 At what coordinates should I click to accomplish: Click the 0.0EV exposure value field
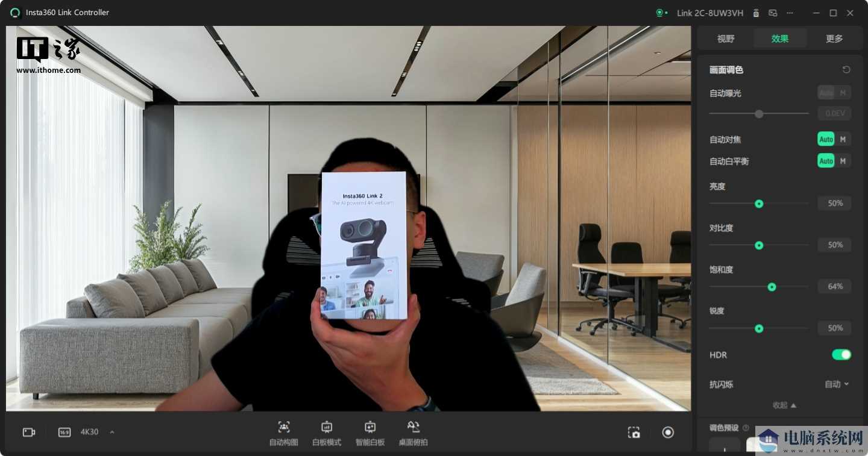click(834, 113)
